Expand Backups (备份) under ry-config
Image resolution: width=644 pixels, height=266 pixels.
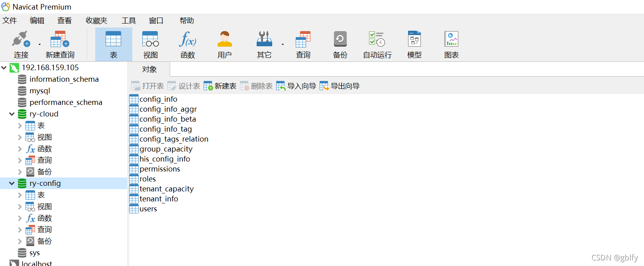20,241
